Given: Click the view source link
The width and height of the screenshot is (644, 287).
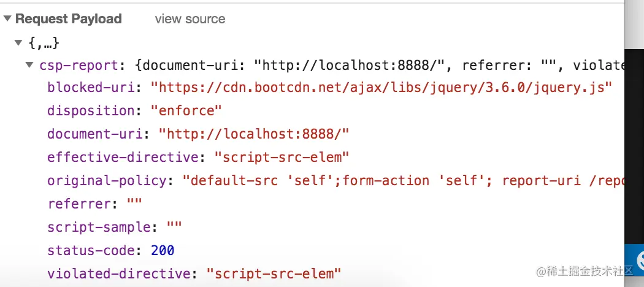Looking at the screenshot, I should tap(190, 19).
